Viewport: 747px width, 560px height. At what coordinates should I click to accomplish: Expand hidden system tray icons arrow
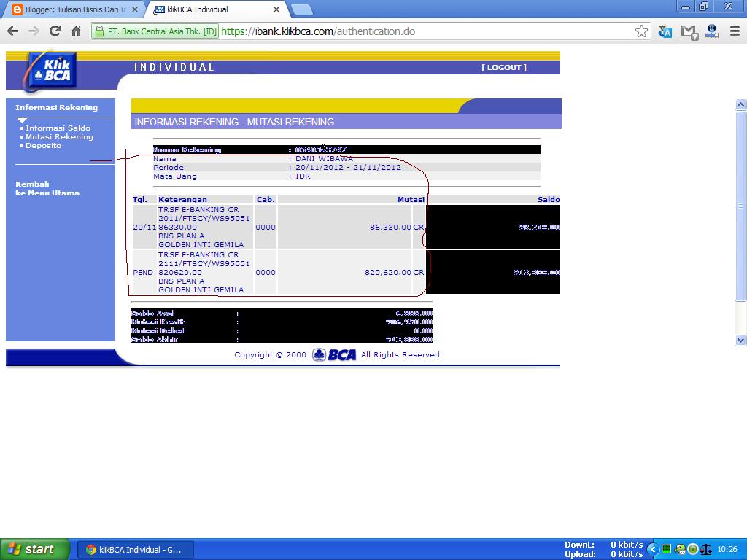point(652,550)
